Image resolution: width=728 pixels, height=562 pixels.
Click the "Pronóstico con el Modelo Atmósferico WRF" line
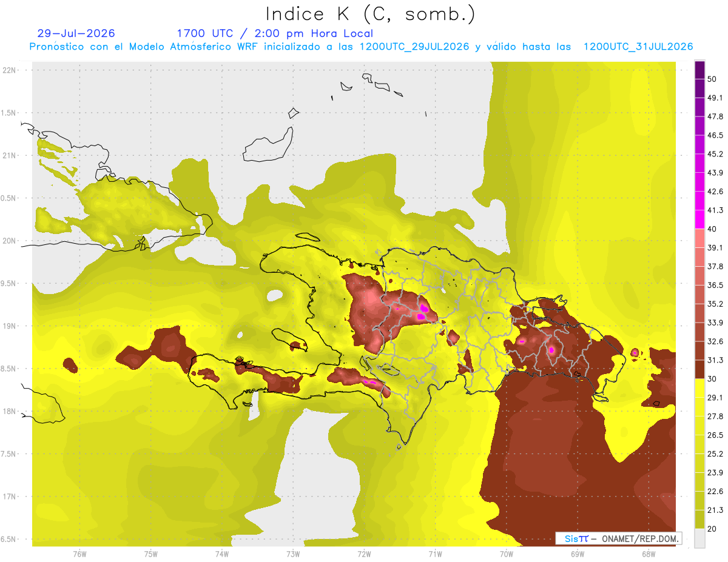(x=361, y=47)
